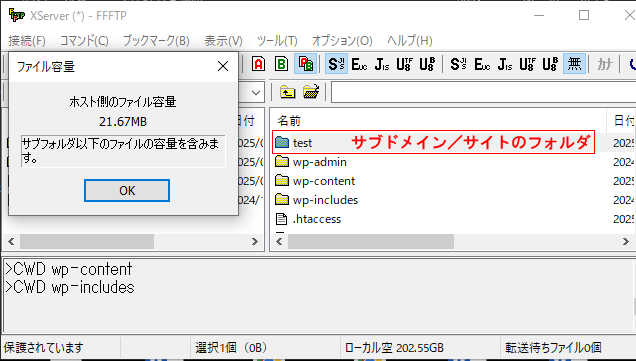Select JIS in the second encoding group
The width and height of the screenshot is (636, 361).
505,64
